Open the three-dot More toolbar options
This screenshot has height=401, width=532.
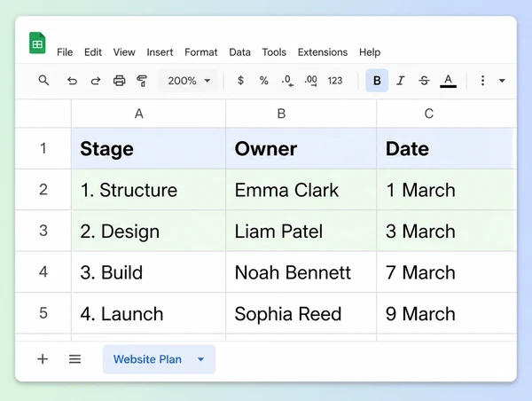pyautogui.click(x=482, y=81)
